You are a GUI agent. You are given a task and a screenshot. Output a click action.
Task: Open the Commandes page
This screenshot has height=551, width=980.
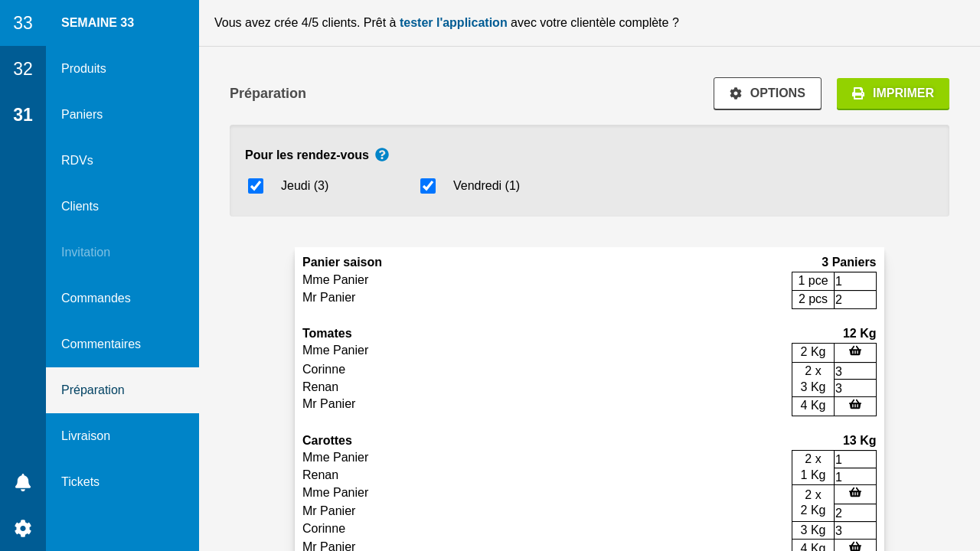coord(96,298)
